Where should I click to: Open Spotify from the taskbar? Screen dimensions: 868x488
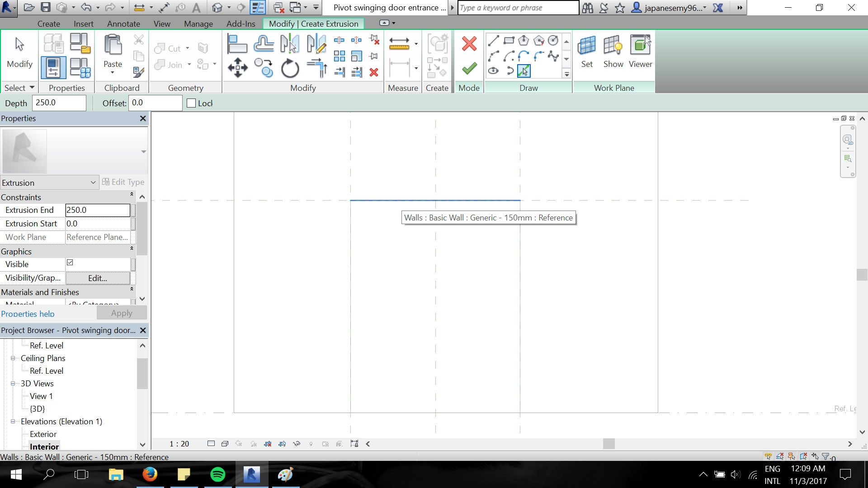[x=218, y=474]
